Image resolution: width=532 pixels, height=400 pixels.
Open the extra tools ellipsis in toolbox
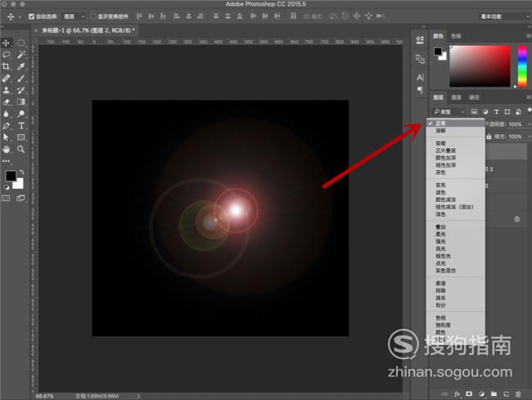(x=6, y=161)
